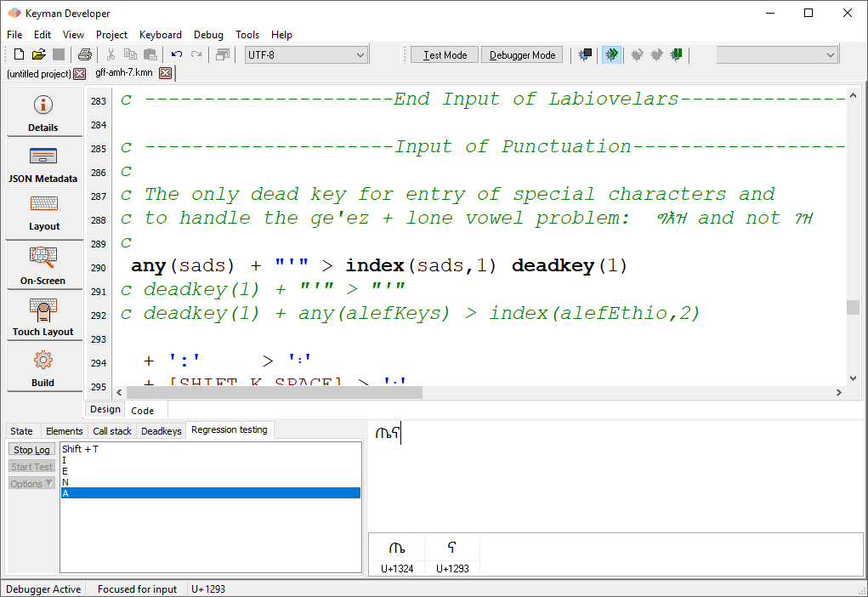Click the Keyman Developer title bar icon
This screenshot has height=597, width=868.
tap(14, 13)
